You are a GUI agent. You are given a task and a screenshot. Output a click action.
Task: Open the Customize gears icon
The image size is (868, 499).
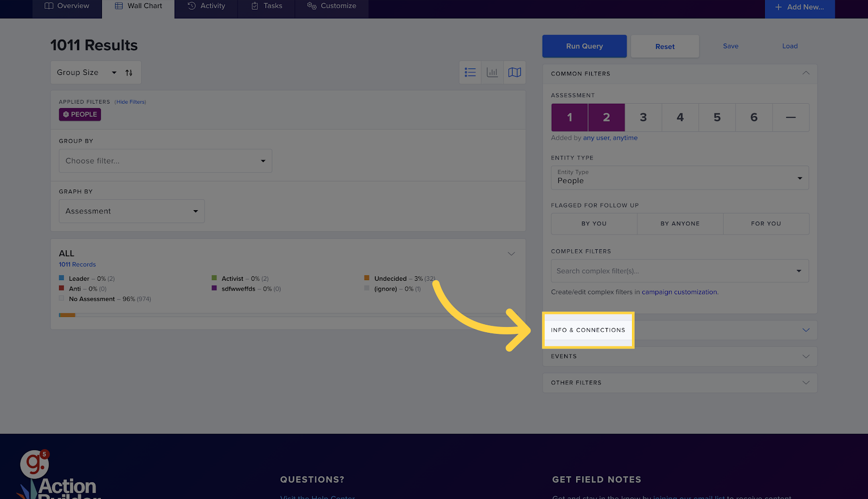(311, 5)
